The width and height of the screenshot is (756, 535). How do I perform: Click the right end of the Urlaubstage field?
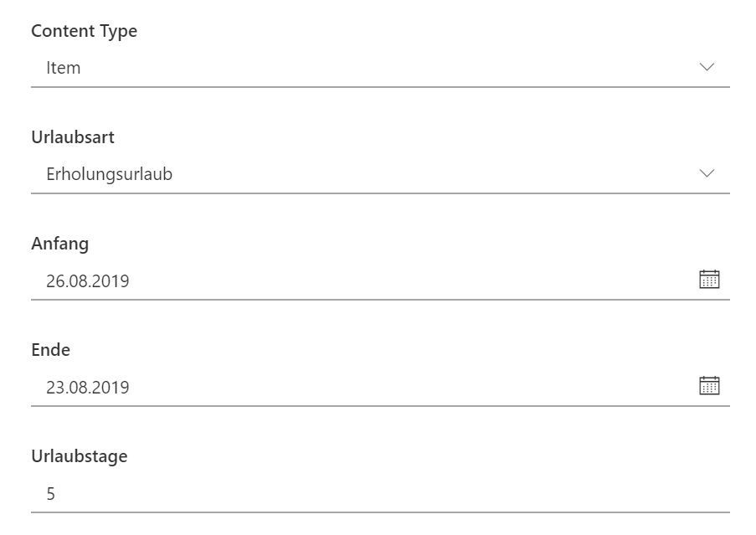click(712, 493)
